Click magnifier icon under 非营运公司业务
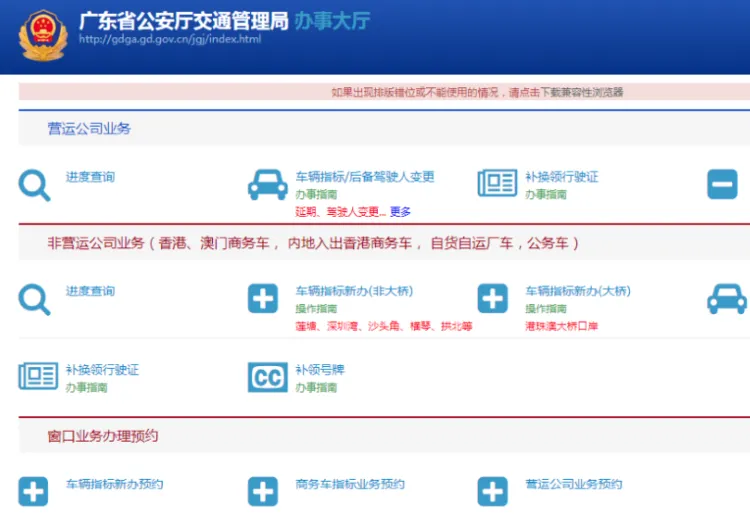This screenshot has width=750, height=530. (34, 300)
